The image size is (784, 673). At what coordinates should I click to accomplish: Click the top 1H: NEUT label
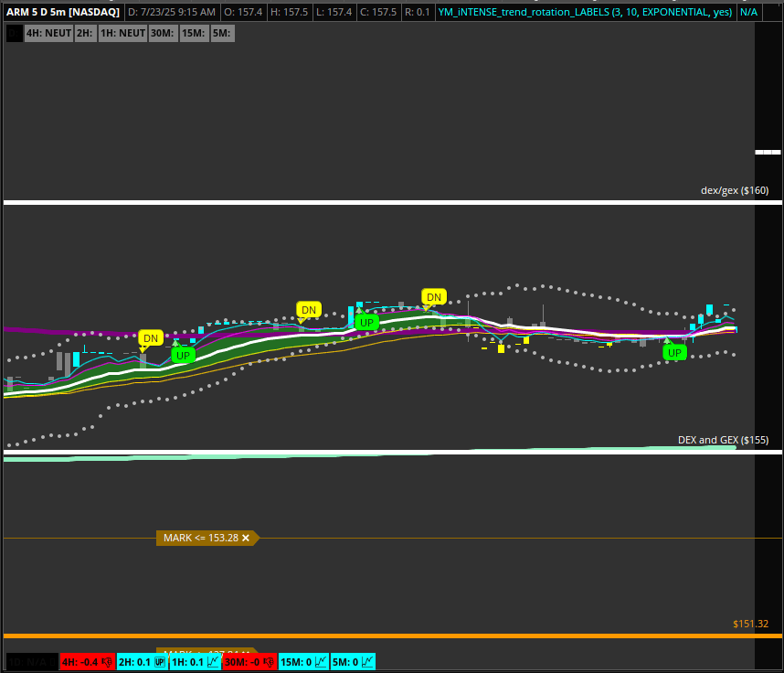point(122,33)
